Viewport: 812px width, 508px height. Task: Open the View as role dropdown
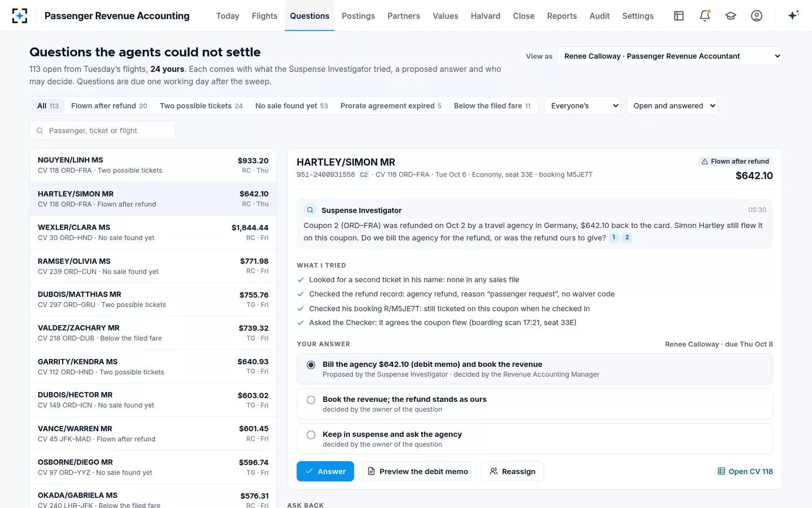click(669, 56)
